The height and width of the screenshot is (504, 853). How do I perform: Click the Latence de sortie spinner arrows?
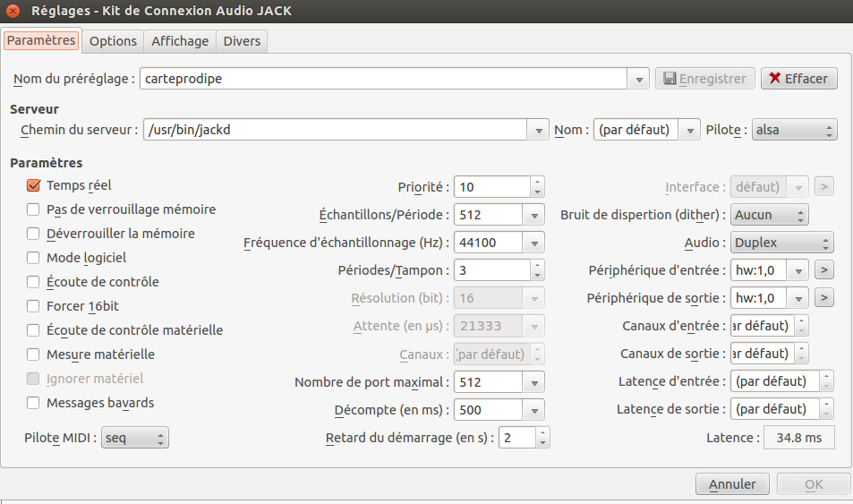pyautogui.click(x=826, y=409)
